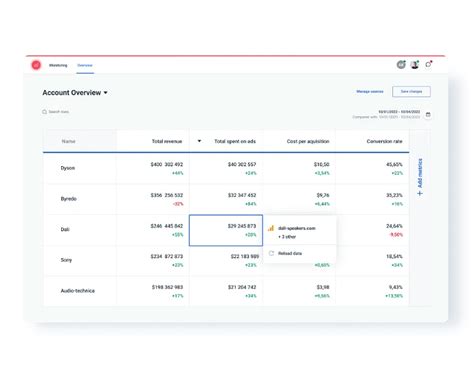This screenshot has height=377, width=474.
Task: Select the Byredo row name
Action: click(69, 199)
